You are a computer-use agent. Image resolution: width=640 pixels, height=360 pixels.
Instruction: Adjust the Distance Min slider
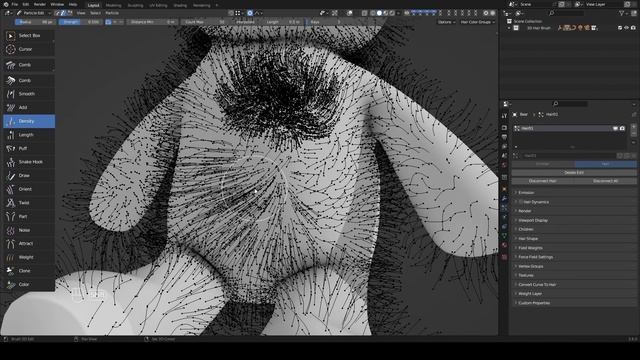[151, 22]
